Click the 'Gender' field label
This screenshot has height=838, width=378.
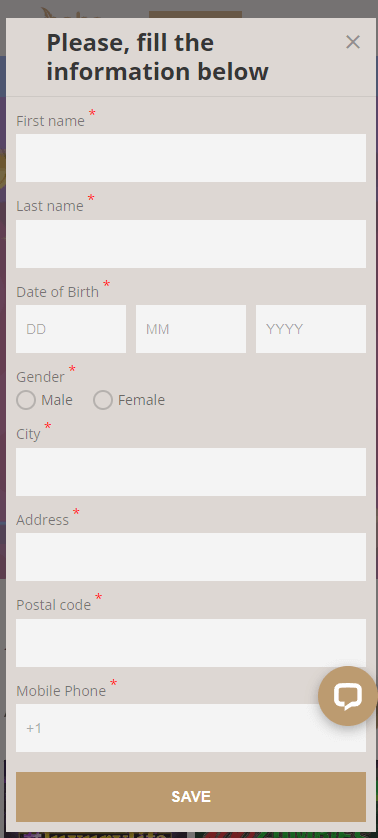[x=40, y=377]
